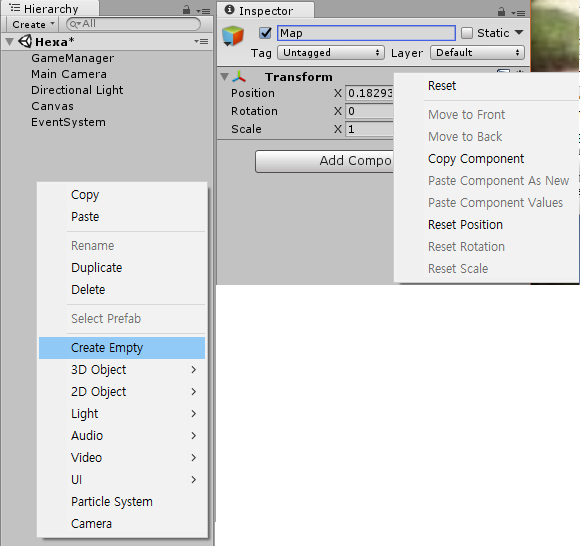Click the object name field Map

(x=366, y=33)
